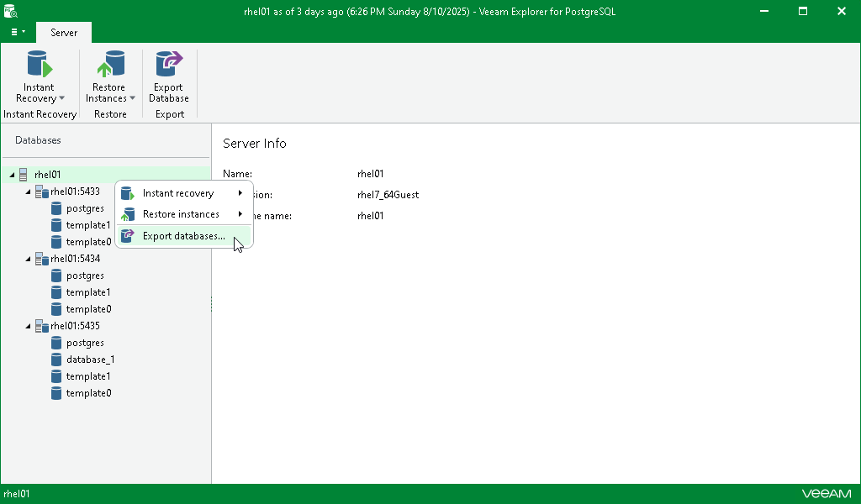Click the Export Database ribbon icon

point(168,64)
